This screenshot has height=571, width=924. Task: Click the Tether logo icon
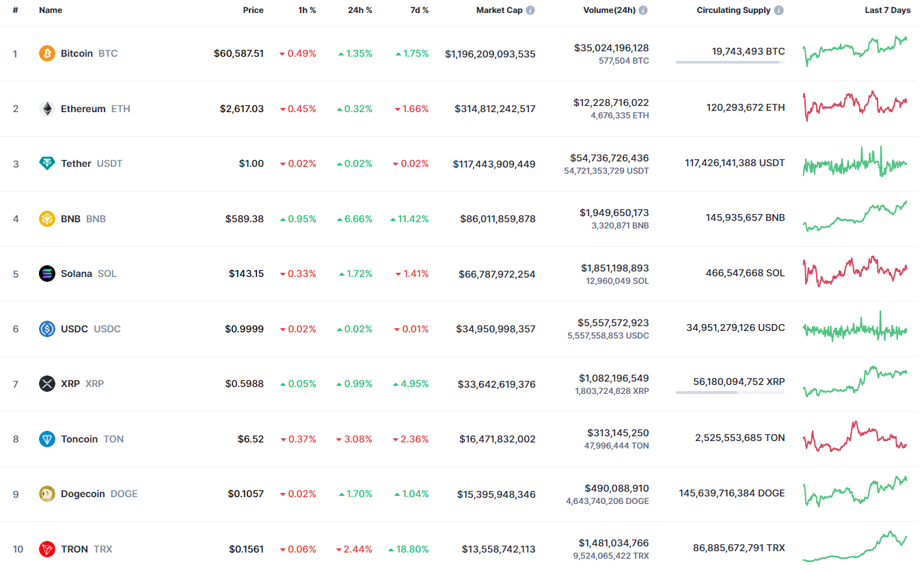46,163
